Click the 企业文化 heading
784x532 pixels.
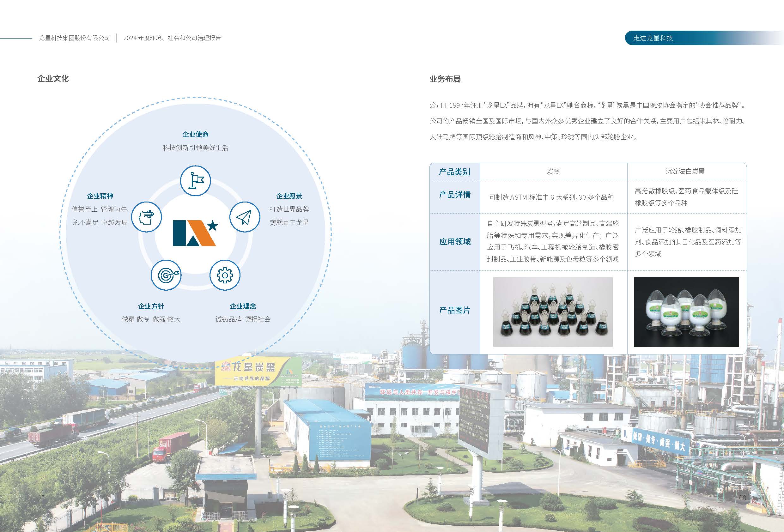point(53,79)
